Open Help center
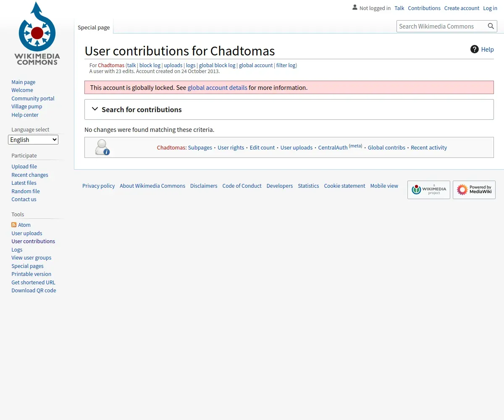 (25, 115)
